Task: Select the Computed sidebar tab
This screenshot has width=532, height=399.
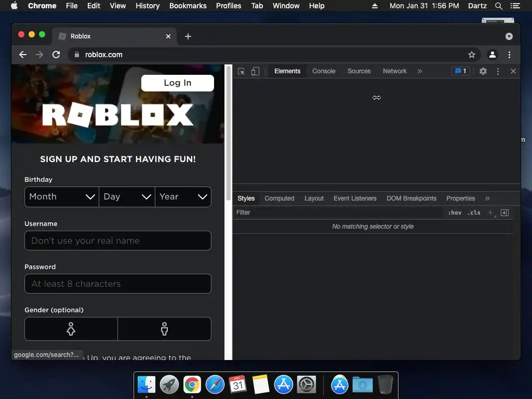Action: pos(279,198)
